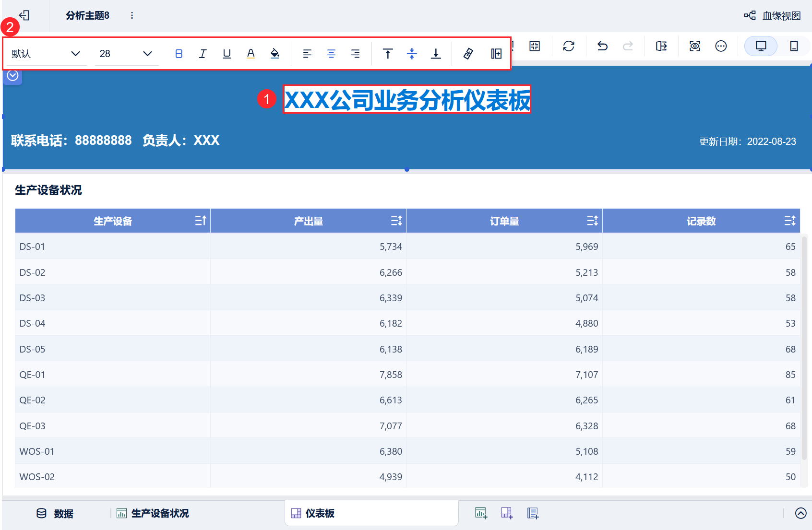This screenshot has width=812, height=530.
Task: Toggle italic text style
Action: (x=203, y=54)
